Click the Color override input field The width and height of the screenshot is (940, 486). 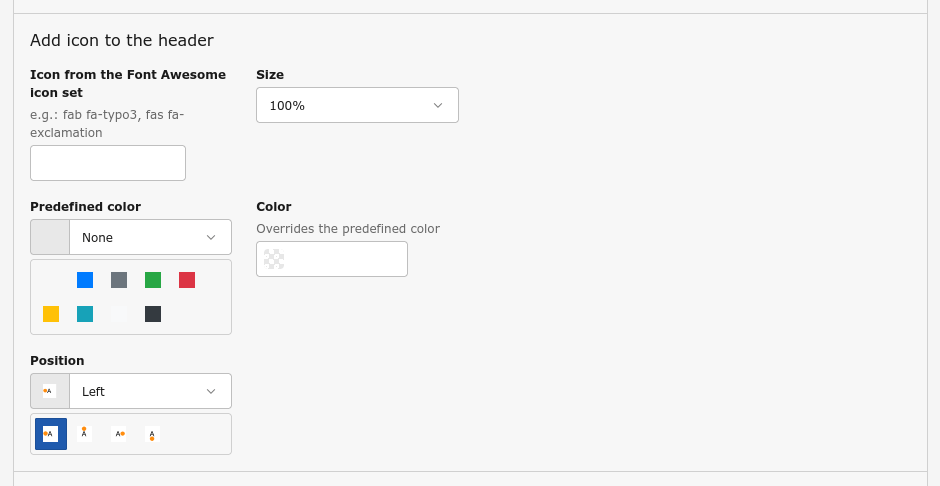pos(345,259)
